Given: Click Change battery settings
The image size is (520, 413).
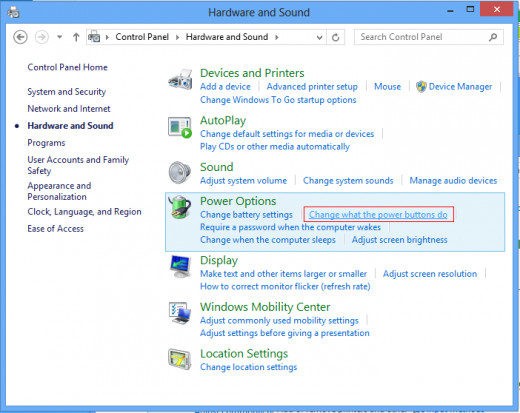Looking at the screenshot, I should (x=246, y=215).
